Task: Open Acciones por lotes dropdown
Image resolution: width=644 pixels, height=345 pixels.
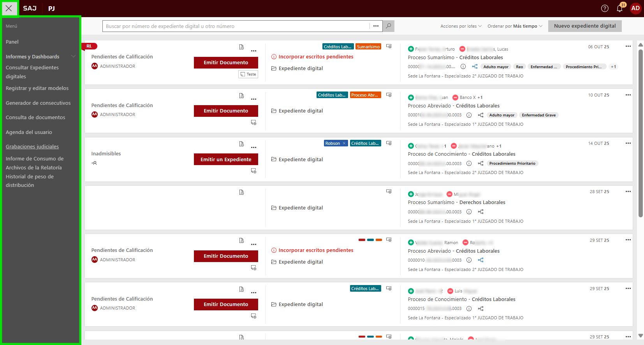Action: (461, 26)
